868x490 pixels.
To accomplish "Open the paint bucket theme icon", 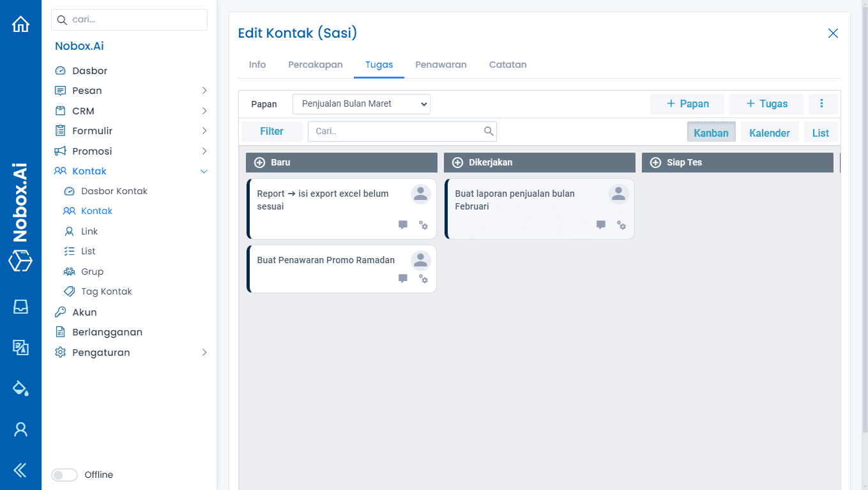I will pos(20,388).
